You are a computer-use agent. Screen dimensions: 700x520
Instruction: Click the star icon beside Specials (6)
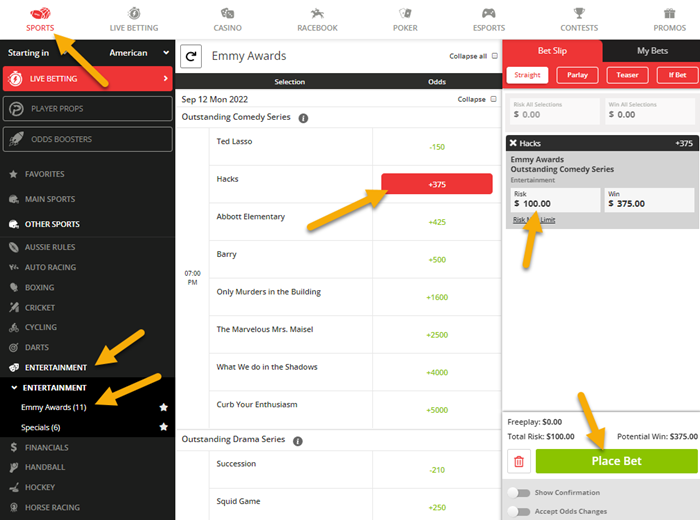coord(164,427)
